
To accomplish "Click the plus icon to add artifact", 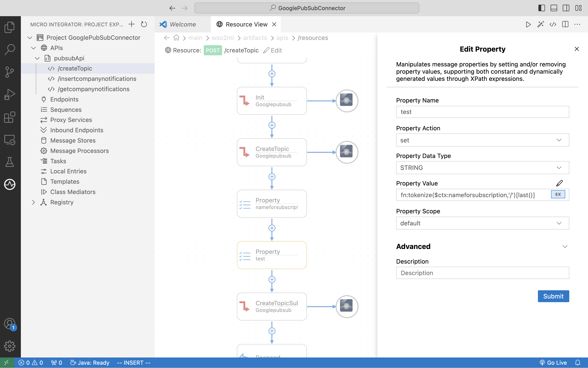I will (x=132, y=24).
